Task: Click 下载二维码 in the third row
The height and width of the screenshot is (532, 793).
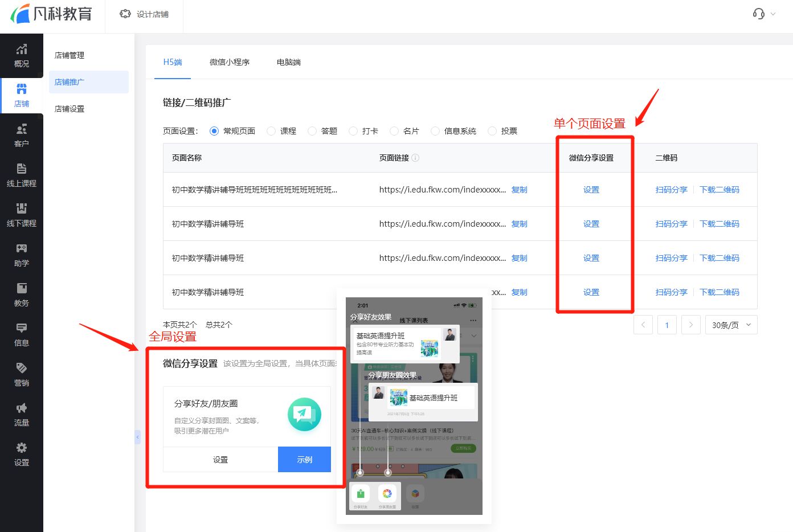Action: pyautogui.click(x=720, y=258)
